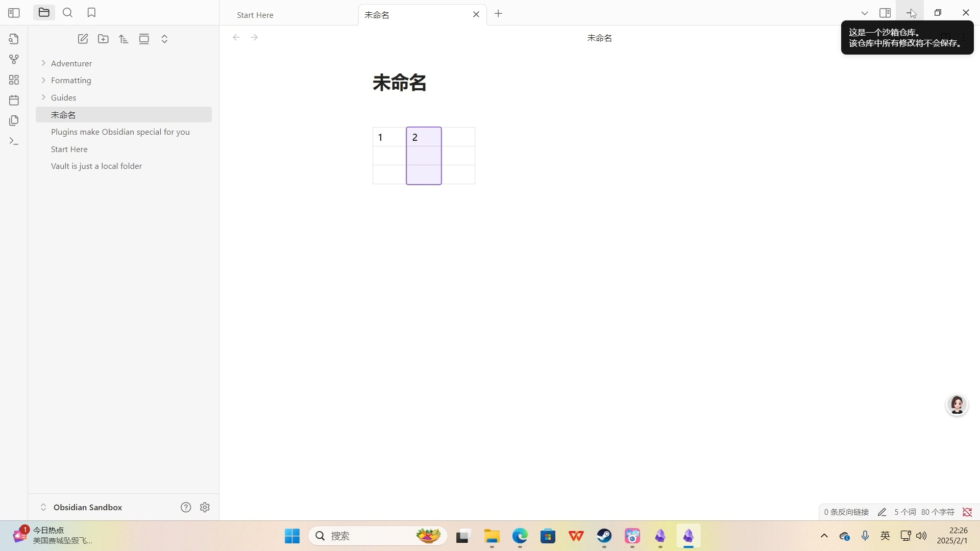The width and height of the screenshot is (980, 551).
Task: Toggle the right sidebar panel
Action: pyautogui.click(x=885, y=13)
